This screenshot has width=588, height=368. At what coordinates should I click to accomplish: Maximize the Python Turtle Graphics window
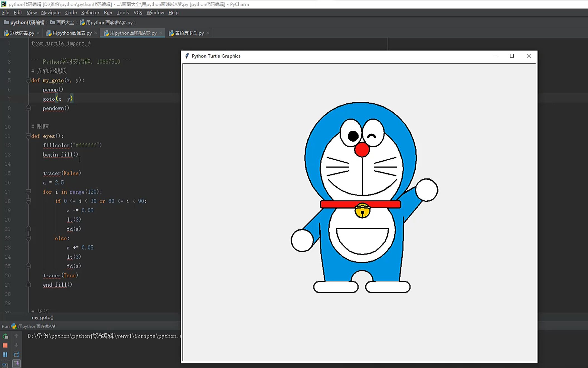tap(512, 56)
